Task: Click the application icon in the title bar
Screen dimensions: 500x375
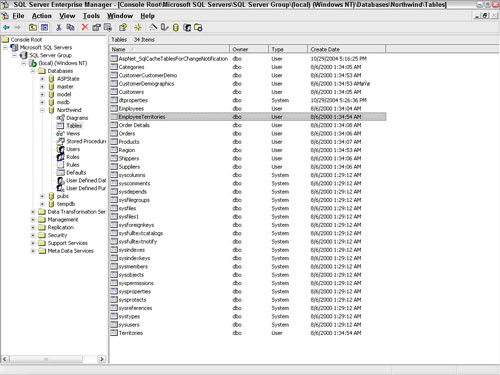Action: click(5, 5)
